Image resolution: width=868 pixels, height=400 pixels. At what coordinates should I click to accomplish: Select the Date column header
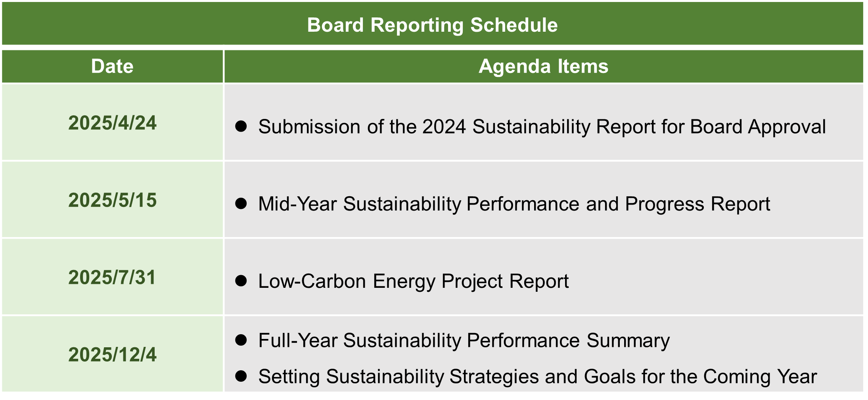point(112,66)
